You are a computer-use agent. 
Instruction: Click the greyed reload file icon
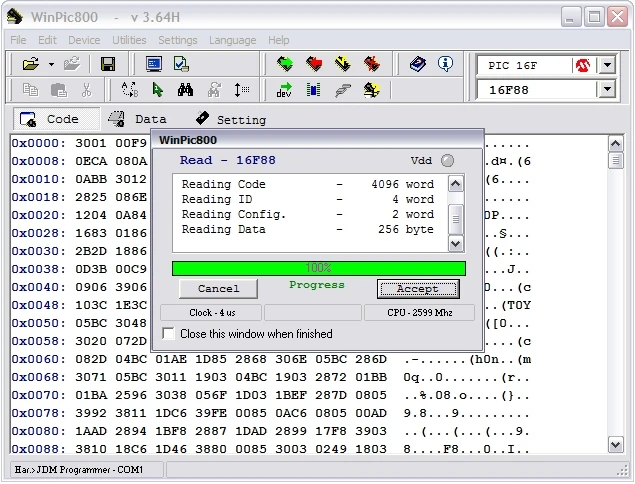pyautogui.click(x=72, y=64)
